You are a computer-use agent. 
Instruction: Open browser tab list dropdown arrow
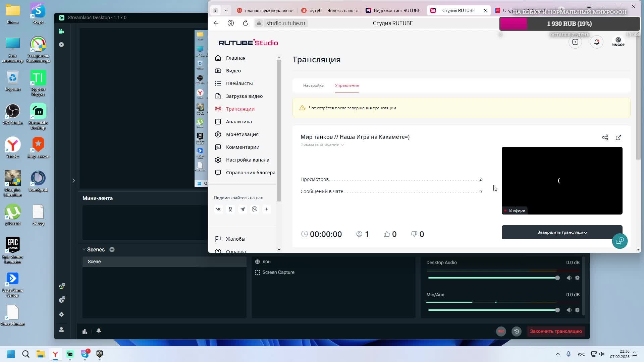tap(226, 10)
